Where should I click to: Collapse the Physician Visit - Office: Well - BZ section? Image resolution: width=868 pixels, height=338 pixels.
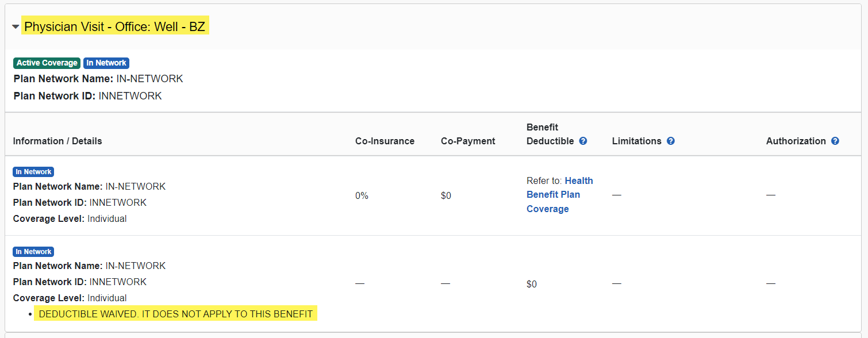(x=15, y=25)
